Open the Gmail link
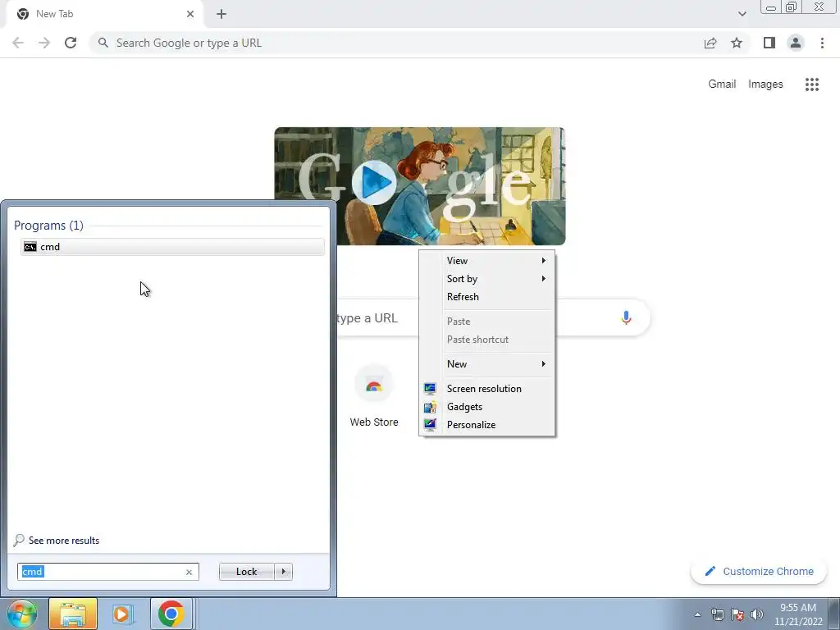The width and height of the screenshot is (840, 630). coord(722,84)
